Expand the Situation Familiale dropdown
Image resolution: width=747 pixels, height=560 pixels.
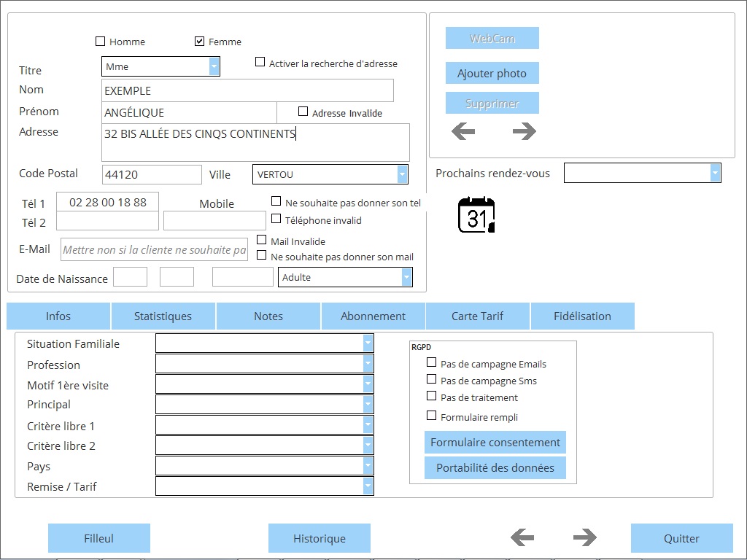pyautogui.click(x=367, y=343)
